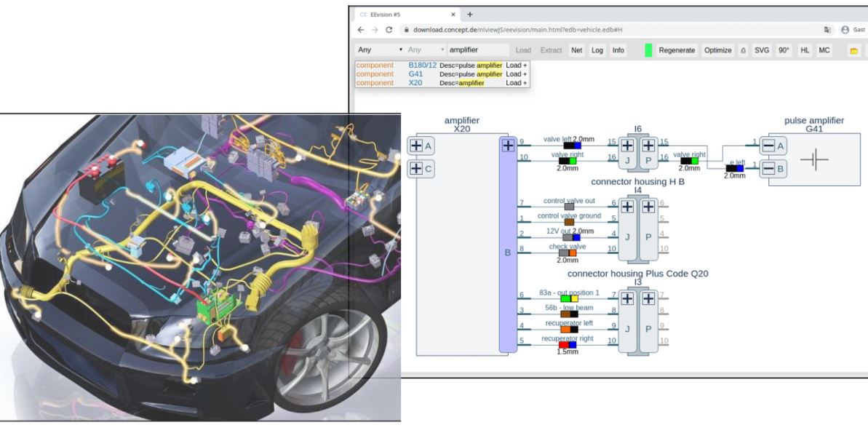Image resolution: width=868 pixels, height=441 pixels.
Task: Select recuperator right wire marker
Action: 568,345
